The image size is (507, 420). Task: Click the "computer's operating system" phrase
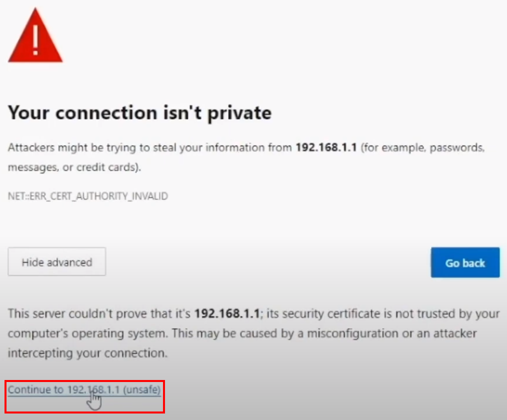[x=87, y=333]
